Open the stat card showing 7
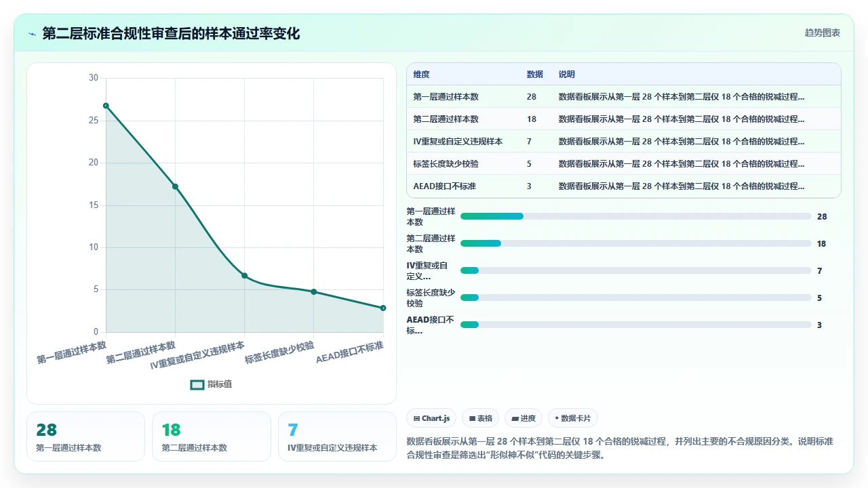 coord(337,436)
